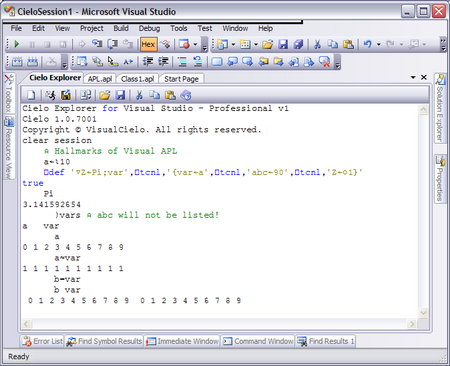Open the Properties side panel
The width and height of the screenshot is (450, 366).
[440, 178]
